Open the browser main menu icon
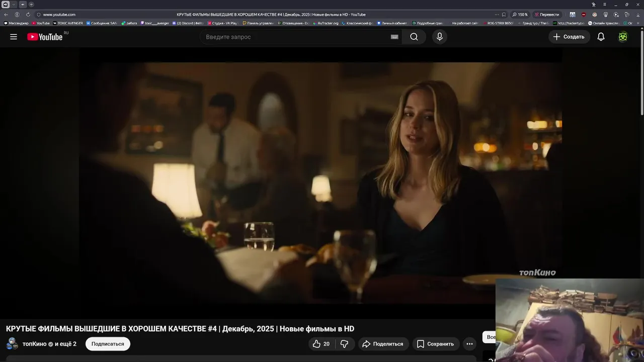Screen dimensions: 644x362 [604, 5]
